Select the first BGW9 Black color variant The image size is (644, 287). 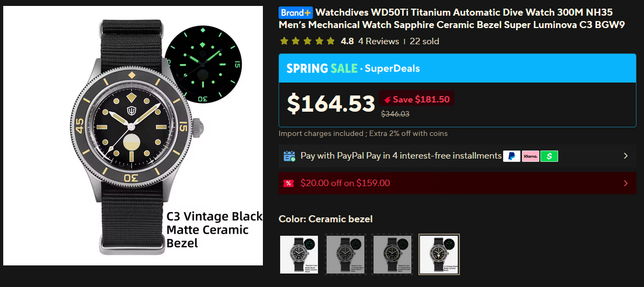pyautogui.click(x=299, y=254)
